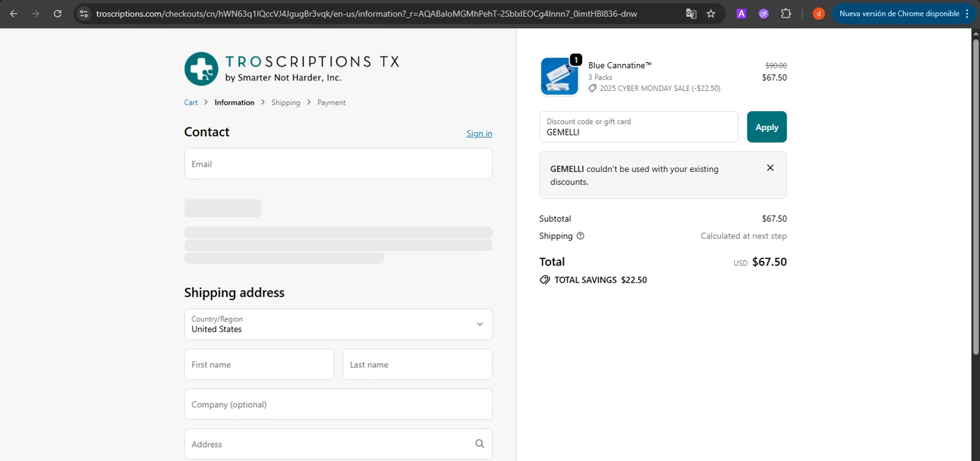Click the Blue Cannatine product name
The width and height of the screenshot is (980, 461).
620,65
